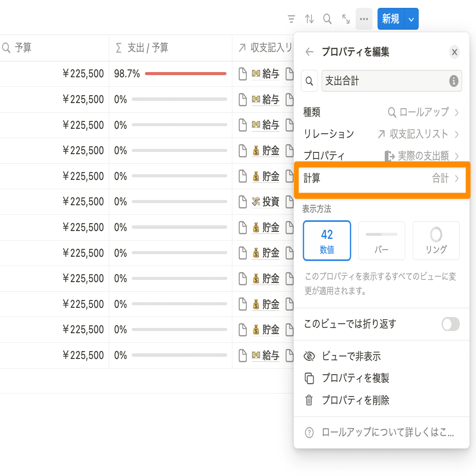Click the help question mark icon
This screenshot has height=476, width=476.
pos(309,432)
